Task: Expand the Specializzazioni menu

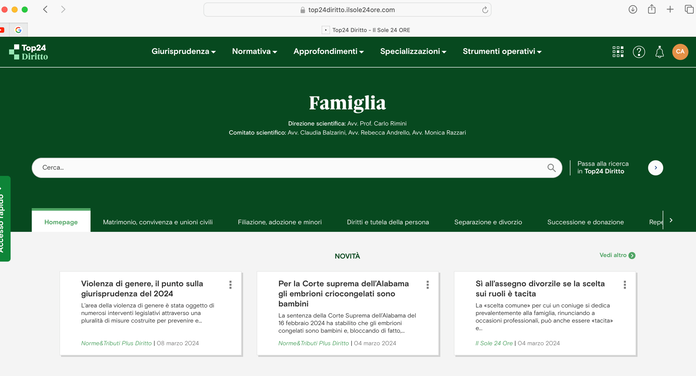Action: [x=413, y=51]
